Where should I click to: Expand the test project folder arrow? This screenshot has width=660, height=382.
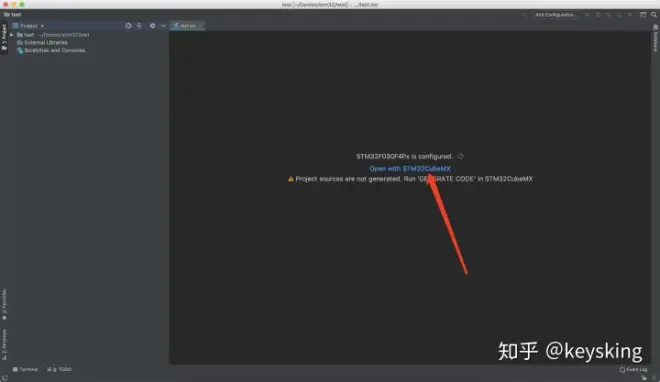pos(12,35)
